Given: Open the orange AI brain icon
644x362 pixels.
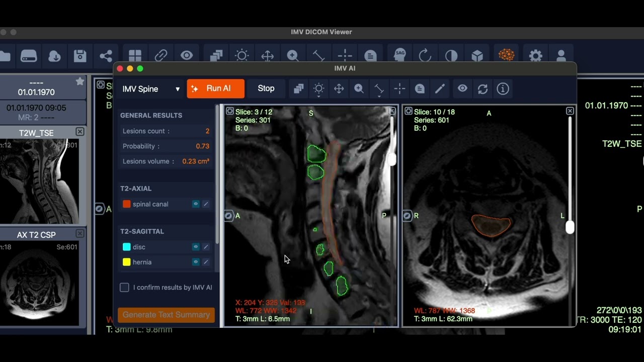Looking at the screenshot, I should pos(506,55).
